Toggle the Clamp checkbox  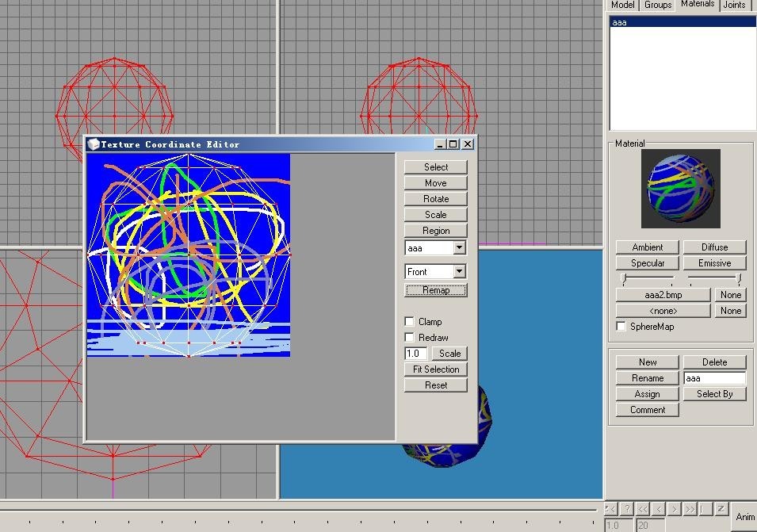click(x=409, y=322)
